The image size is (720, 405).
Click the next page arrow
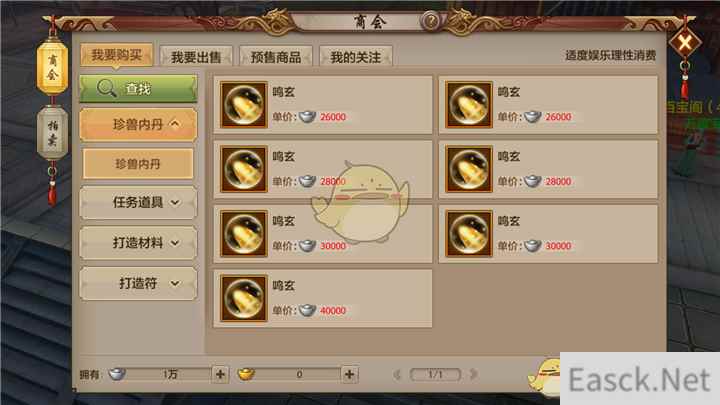pyautogui.click(x=473, y=374)
